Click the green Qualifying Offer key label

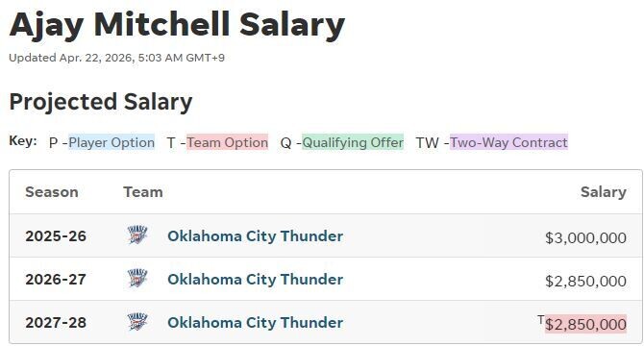(353, 142)
